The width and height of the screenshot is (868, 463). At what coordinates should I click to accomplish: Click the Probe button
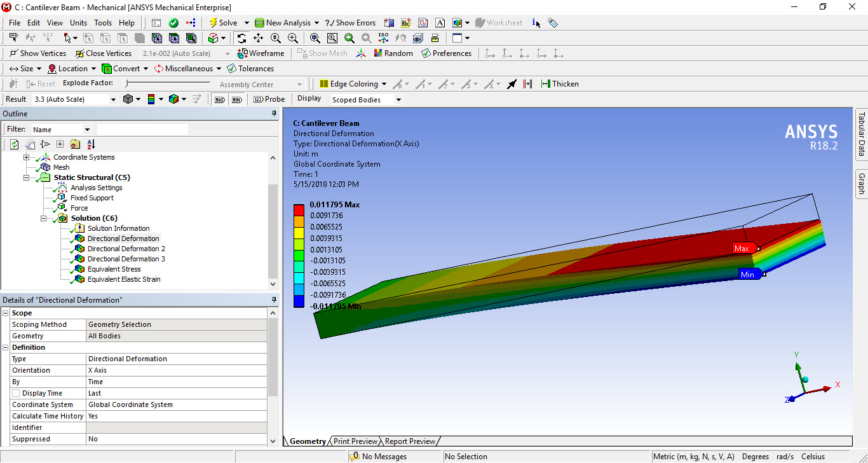click(269, 99)
